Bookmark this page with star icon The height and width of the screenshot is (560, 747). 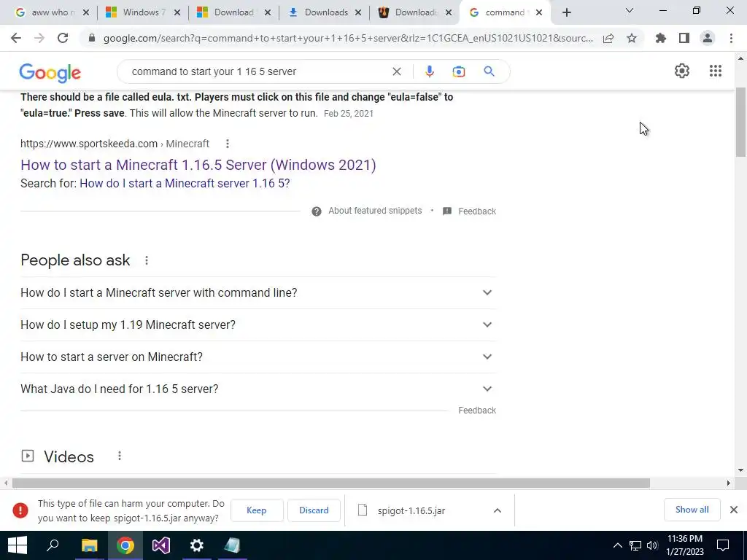[632, 38]
